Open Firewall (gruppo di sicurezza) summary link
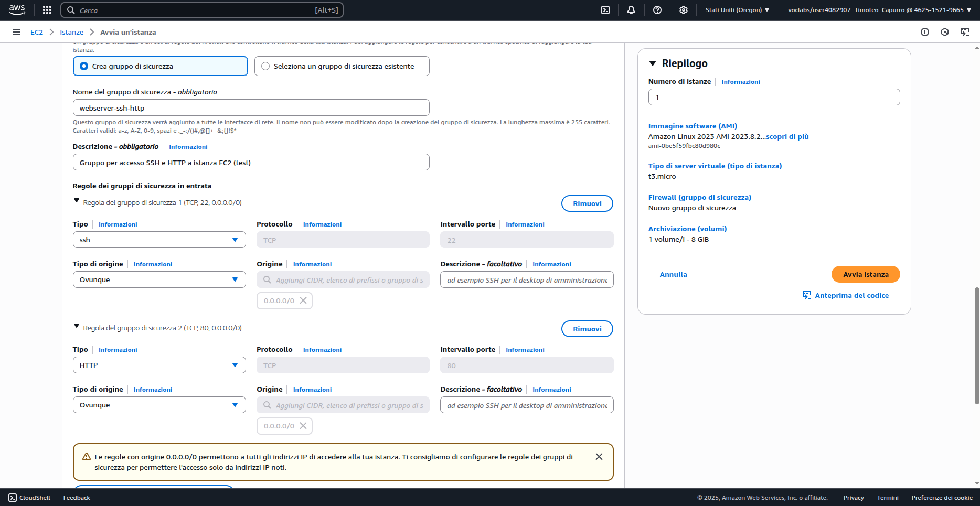Screen dimensions: 980x506 pyautogui.click(x=700, y=197)
